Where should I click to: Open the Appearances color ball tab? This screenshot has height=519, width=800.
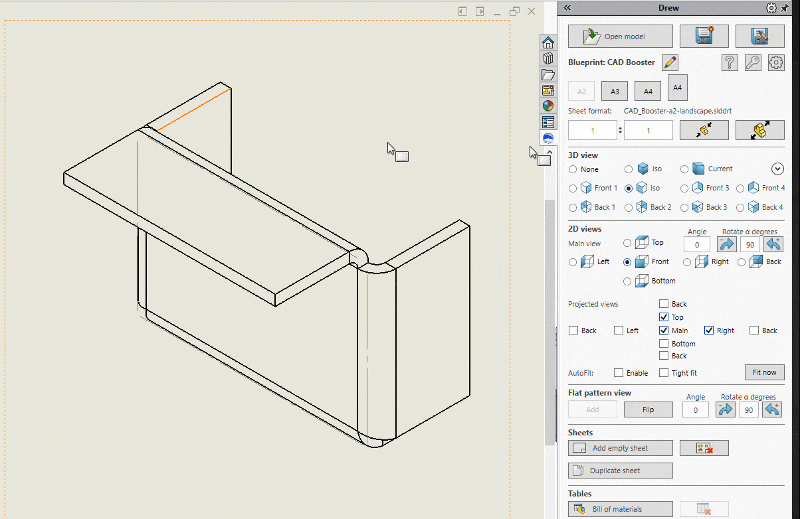[548, 106]
